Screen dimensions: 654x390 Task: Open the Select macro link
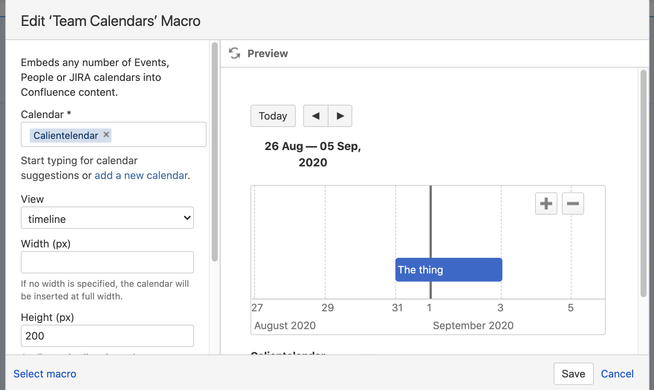tap(45, 374)
